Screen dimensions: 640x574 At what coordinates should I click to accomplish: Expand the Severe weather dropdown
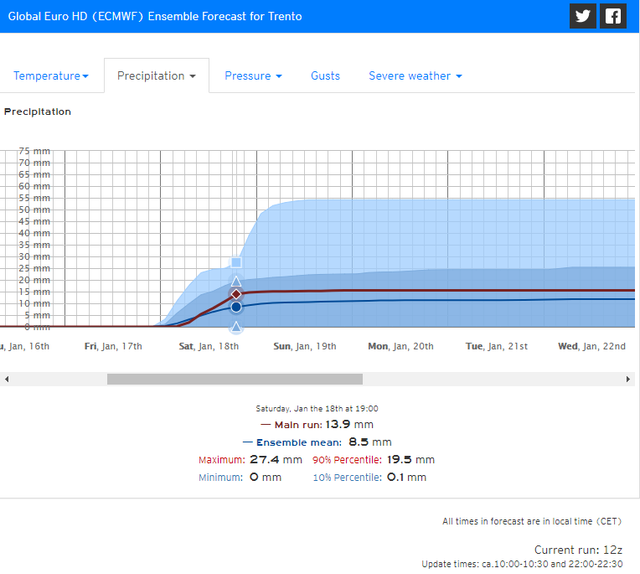pyautogui.click(x=415, y=76)
